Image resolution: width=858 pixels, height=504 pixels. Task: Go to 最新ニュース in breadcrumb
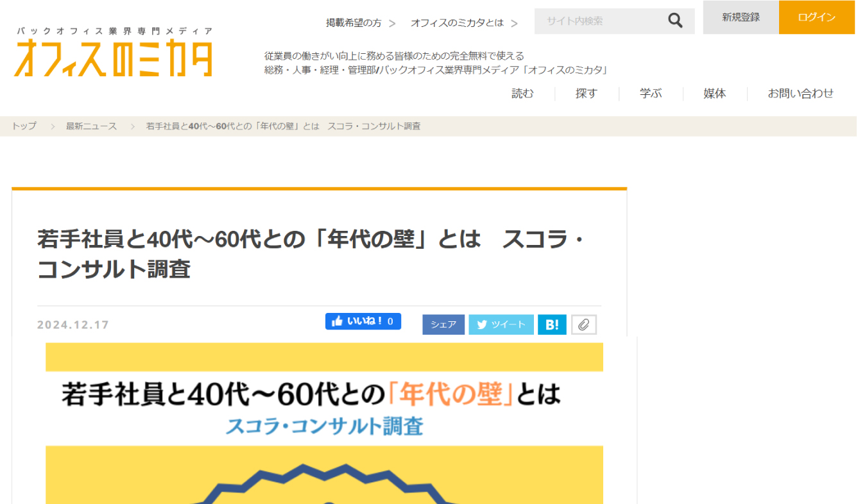pos(92,126)
